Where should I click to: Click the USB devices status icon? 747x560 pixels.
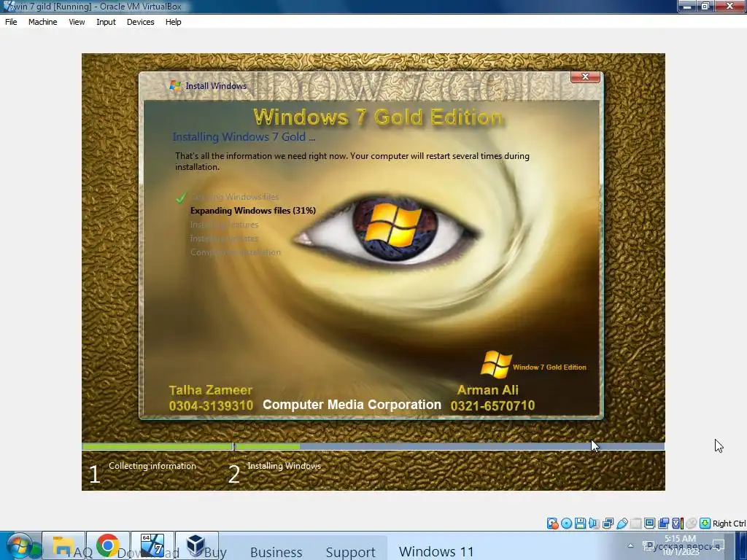(x=622, y=524)
